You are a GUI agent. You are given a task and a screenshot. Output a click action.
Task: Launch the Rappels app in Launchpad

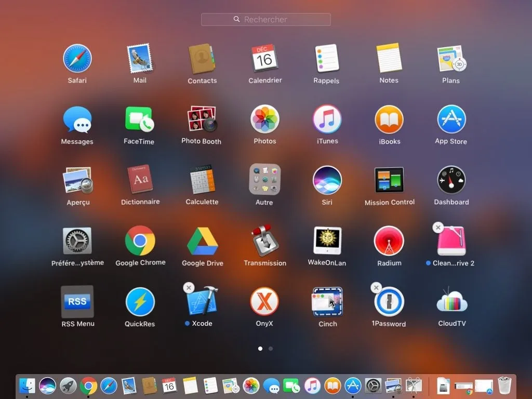(x=327, y=58)
